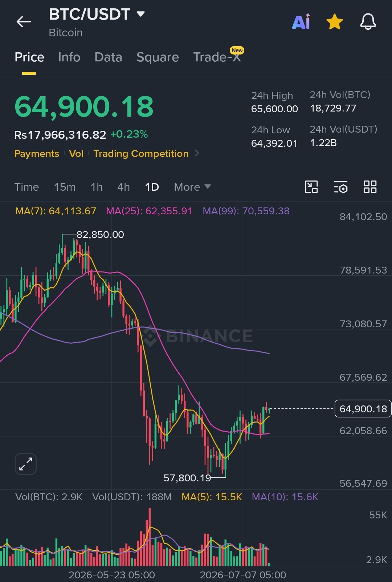Open the Payments tag link
This screenshot has width=392, height=582.
tap(37, 153)
